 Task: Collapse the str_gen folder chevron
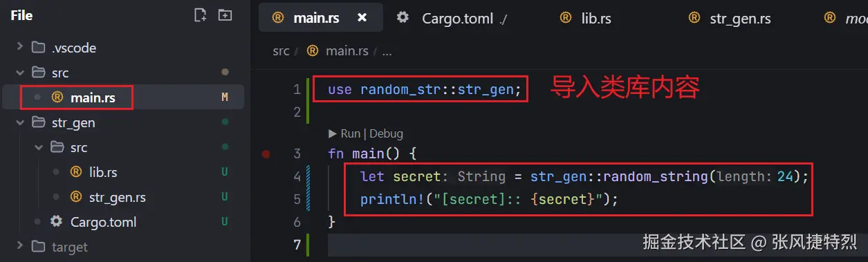point(19,122)
